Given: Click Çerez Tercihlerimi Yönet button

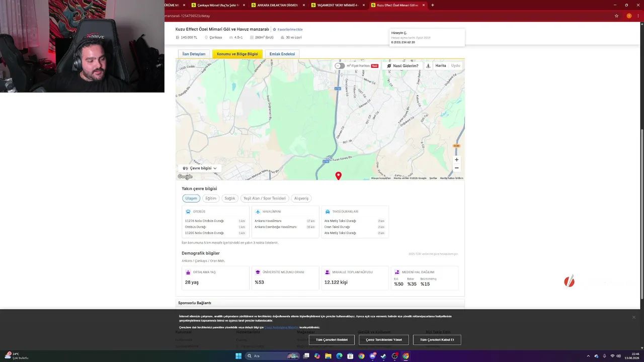Looking at the screenshot, I should click(384, 340).
